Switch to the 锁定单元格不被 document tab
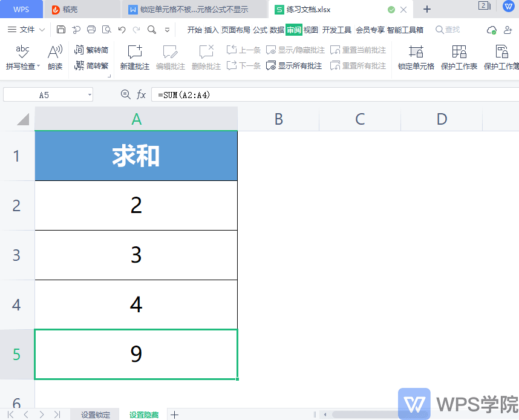Image resolution: width=519 pixels, height=420 pixels. 194,10
